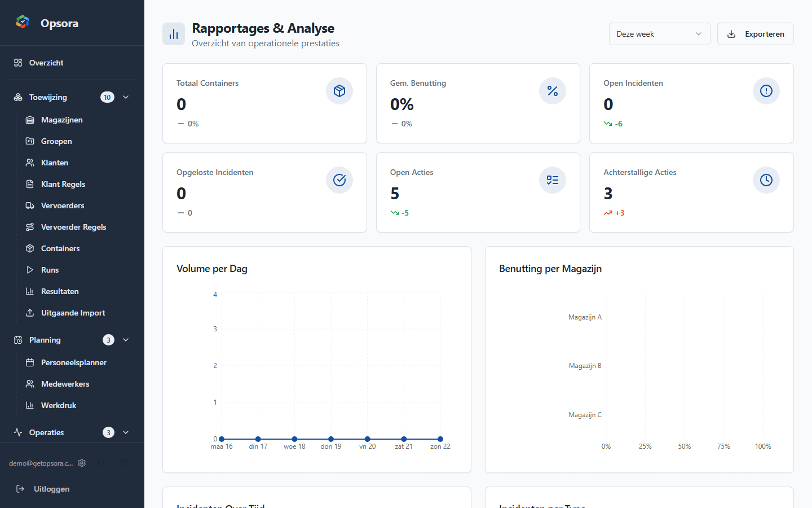This screenshot has height=508, width=812.
Task: Click the container box icon on Totaal Containers card
Action: pyautogui.click(x=339, y=90)
